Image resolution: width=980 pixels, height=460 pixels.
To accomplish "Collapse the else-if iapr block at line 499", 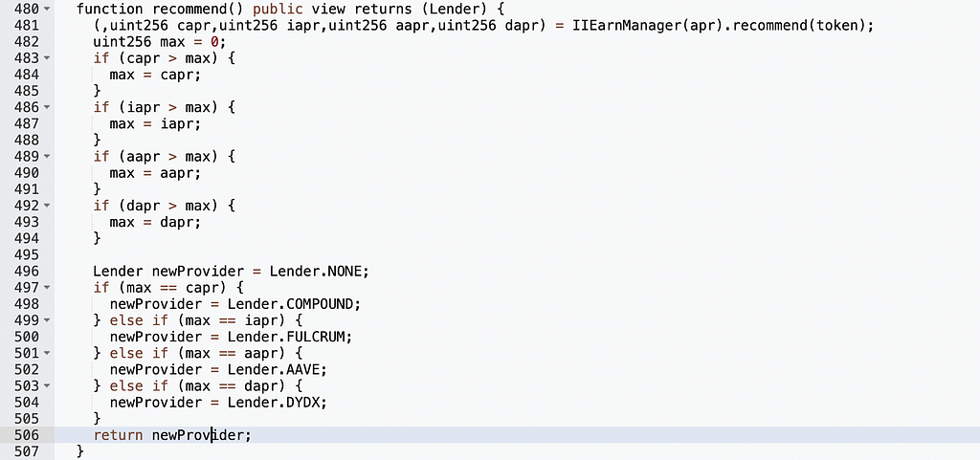I will [48, 319].
